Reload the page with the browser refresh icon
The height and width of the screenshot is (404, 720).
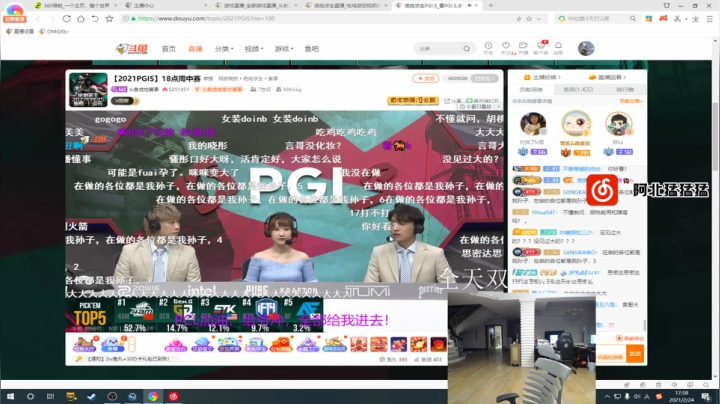(x=67, y=19)
